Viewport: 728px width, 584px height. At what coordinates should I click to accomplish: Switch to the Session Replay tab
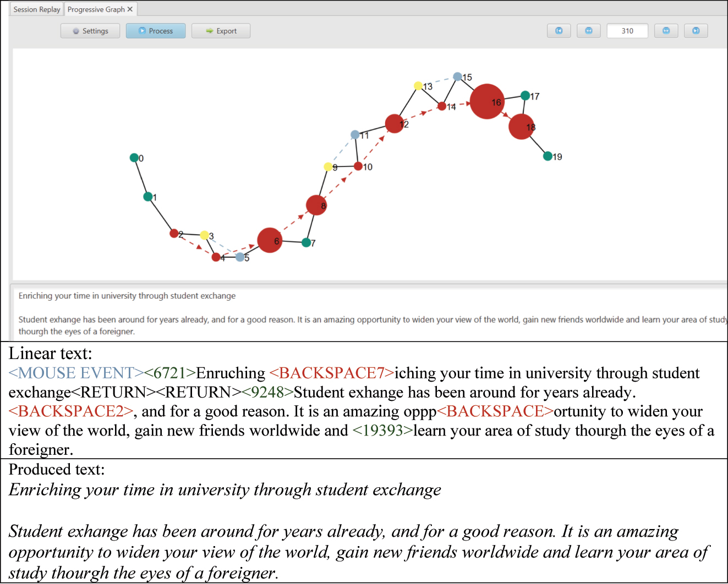[x=36, y=9]
